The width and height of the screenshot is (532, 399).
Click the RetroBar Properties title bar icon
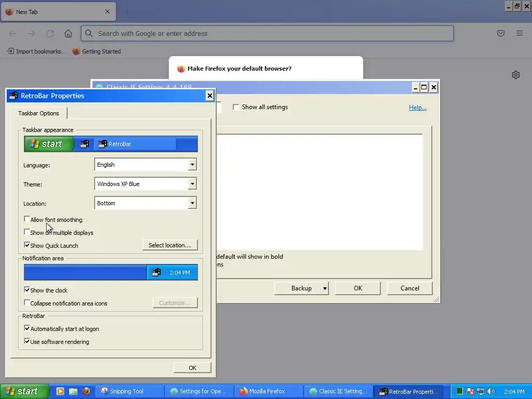[x=13, y=96]
